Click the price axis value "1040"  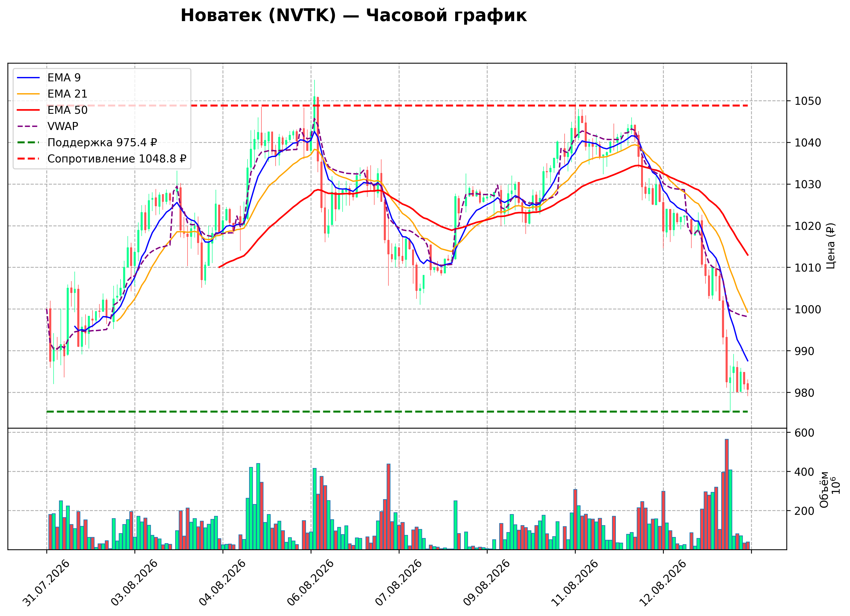(807, 143)
